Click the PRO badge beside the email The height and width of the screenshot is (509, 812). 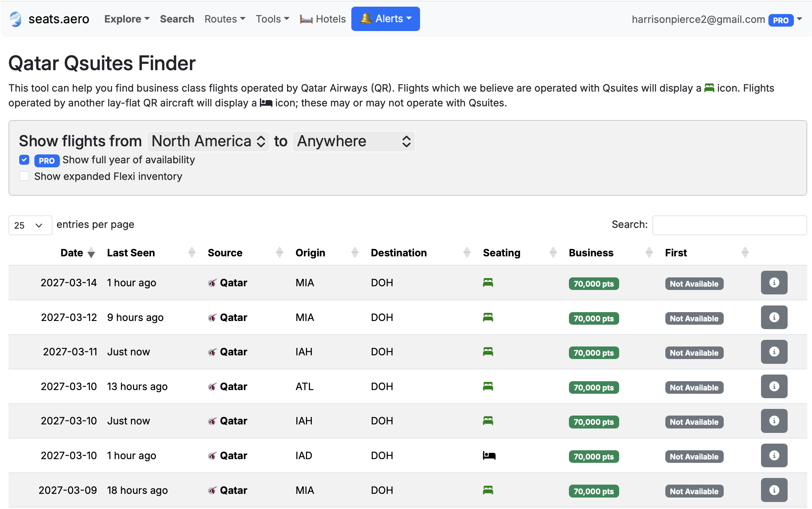click(x=781, y=20)
